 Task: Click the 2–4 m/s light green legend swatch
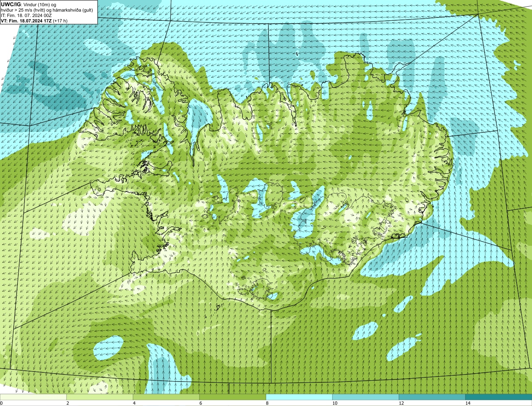click(x=100, y=397)
